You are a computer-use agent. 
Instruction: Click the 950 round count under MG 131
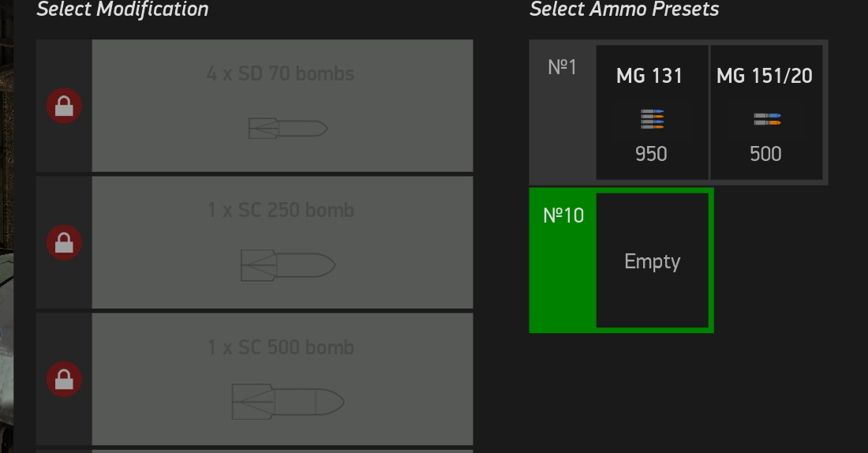tap(651, 154)
